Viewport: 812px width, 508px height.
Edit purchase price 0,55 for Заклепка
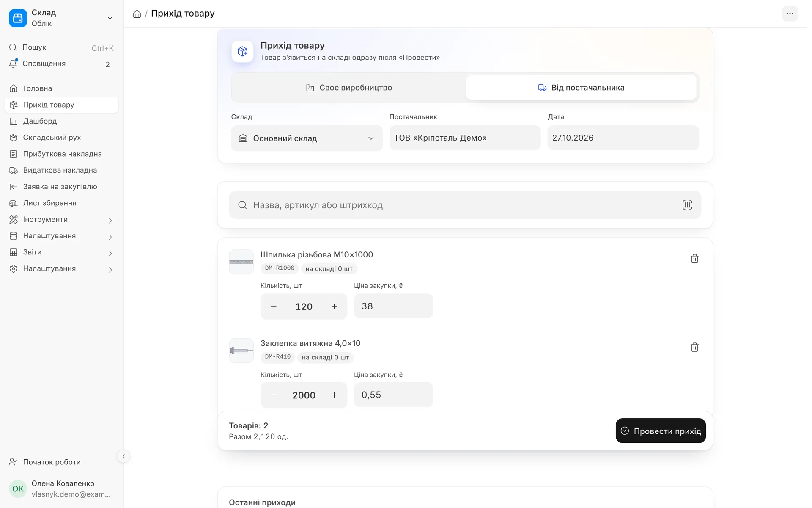(393, 395)
